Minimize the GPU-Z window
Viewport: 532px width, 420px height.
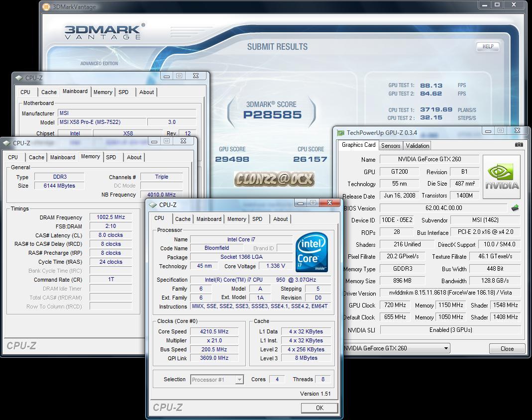tap(488, 131)
